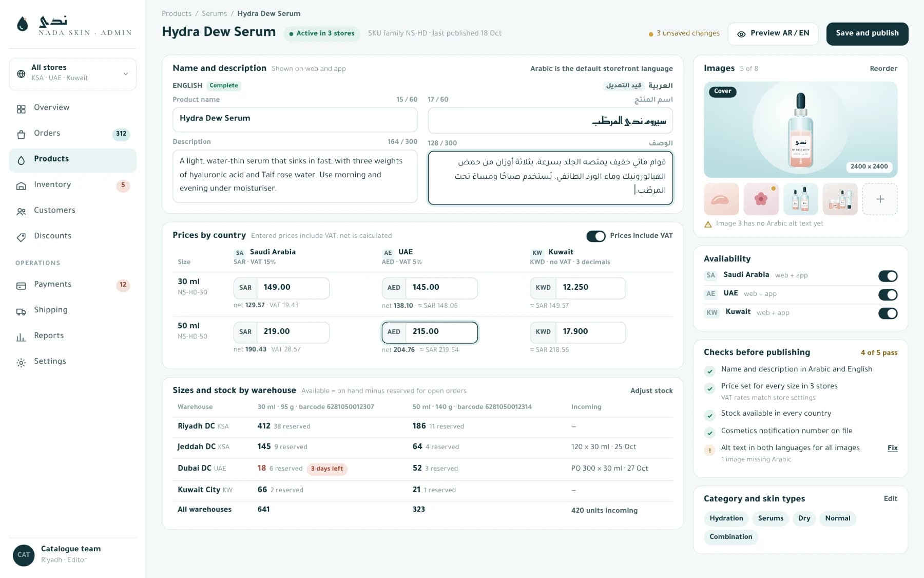Click the Settings gear icon
Image resolution: width=924 pixels, height=578 pixels.
tap(21, 363)
